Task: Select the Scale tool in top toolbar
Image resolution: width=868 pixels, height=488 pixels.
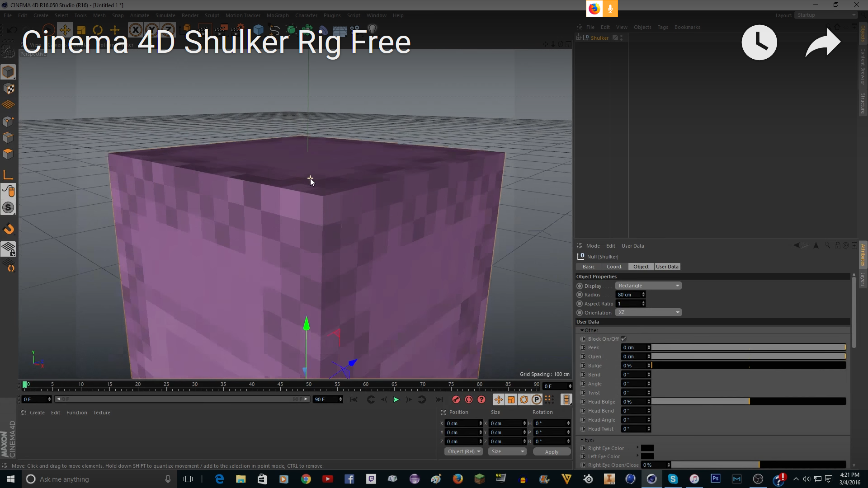Action: 81,30
